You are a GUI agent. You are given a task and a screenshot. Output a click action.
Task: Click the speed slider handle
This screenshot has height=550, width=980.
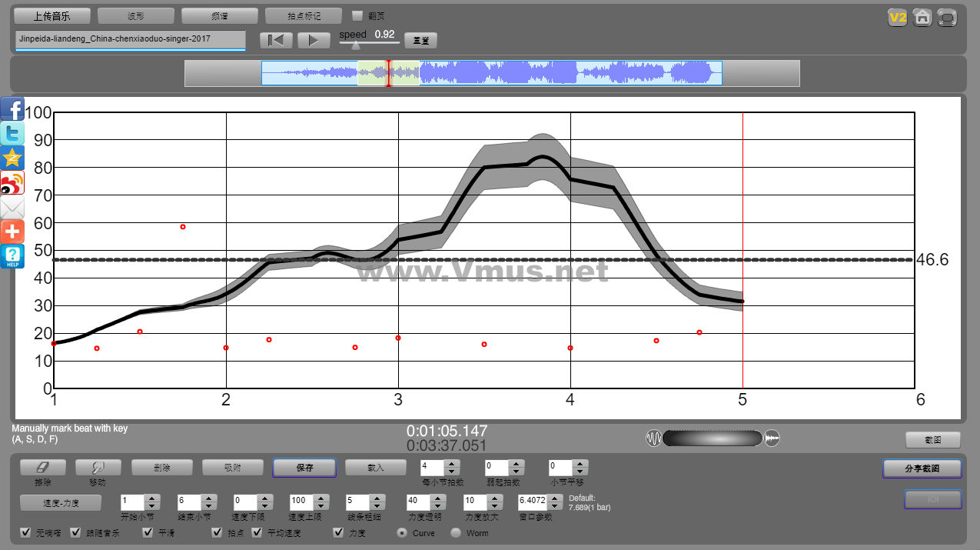(x=355, y=45)
